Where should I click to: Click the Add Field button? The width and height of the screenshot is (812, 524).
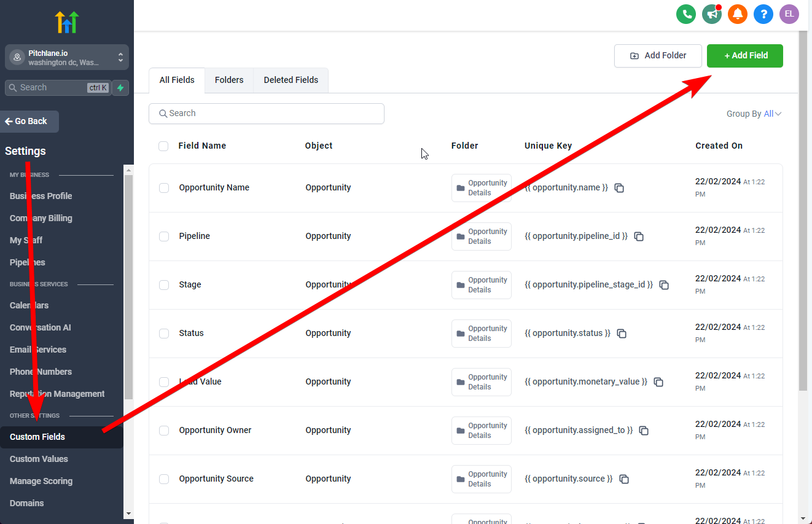coord(745,55)
